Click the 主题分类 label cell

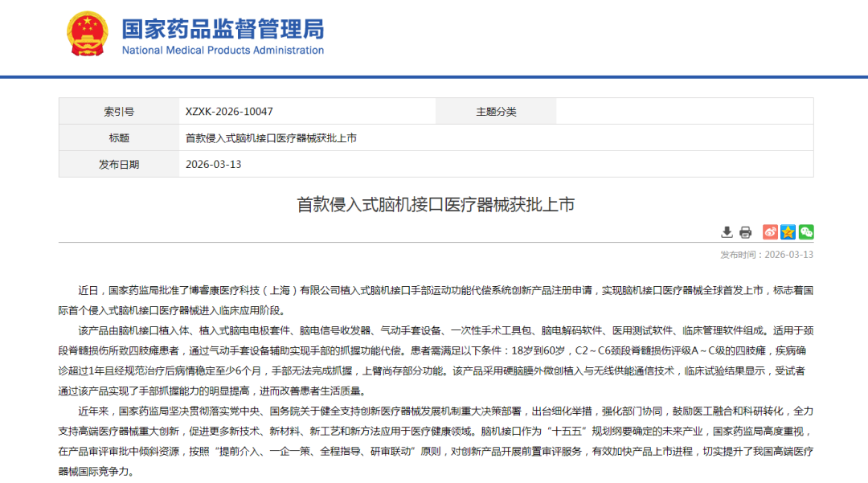coord(496,112)
